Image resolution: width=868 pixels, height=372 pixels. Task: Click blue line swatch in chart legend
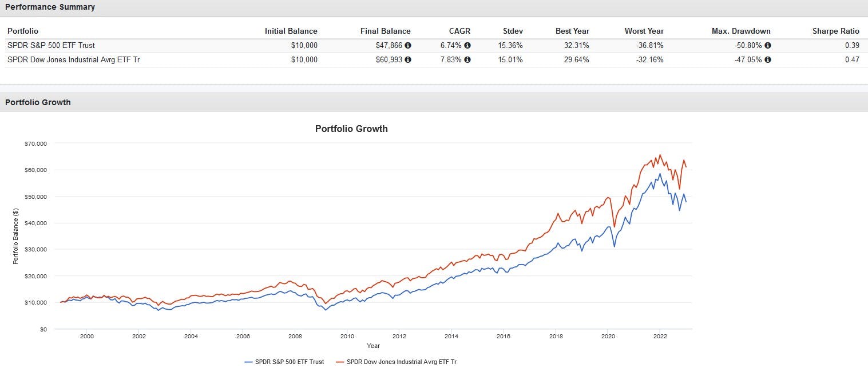[248, 362]
